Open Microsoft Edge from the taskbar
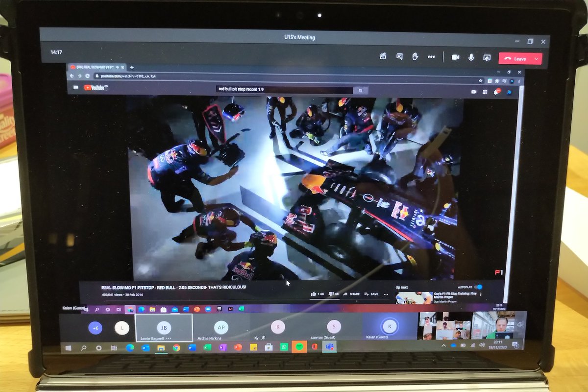Image resolution: width=588 pixels, height=392 pixels. (130, 348)
